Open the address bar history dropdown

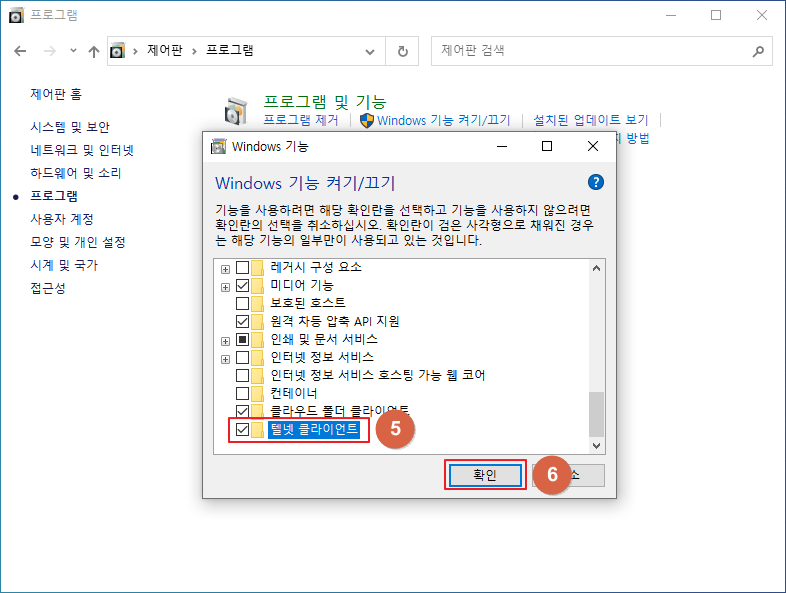click(x=370, y=52)
